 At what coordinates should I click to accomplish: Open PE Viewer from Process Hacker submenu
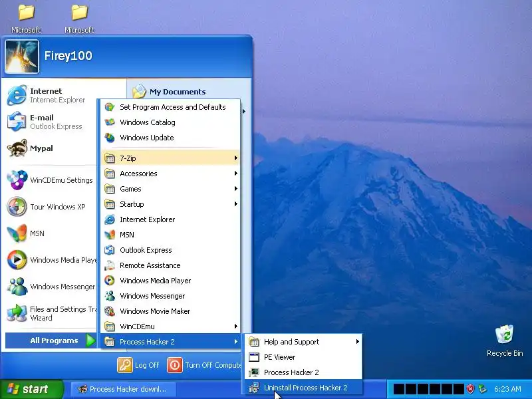point(303,357)
